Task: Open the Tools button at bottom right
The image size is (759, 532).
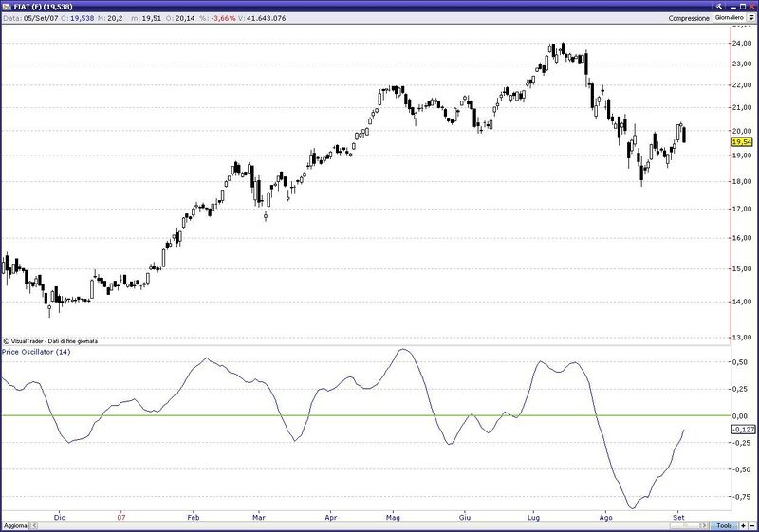Action: [x=724, y=525]
